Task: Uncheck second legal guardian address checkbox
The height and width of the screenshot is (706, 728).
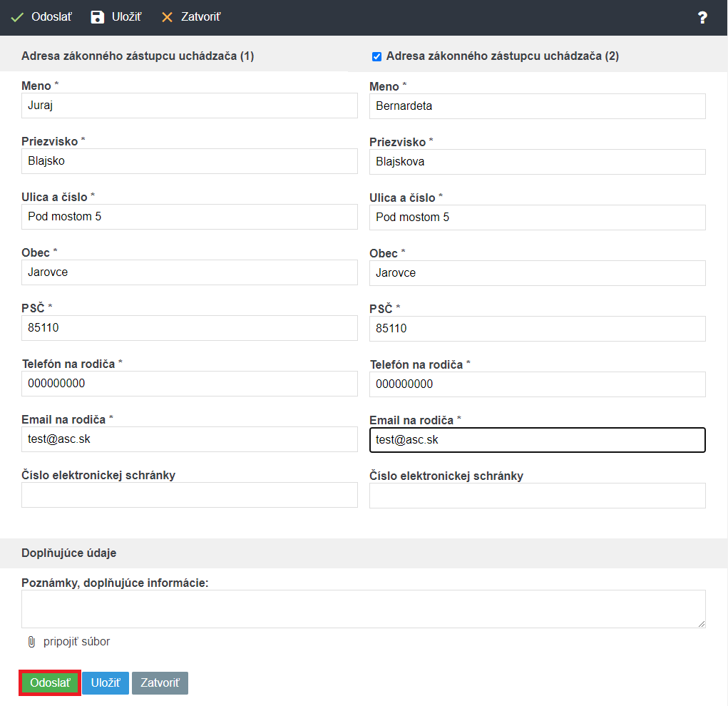Action: point(376,56)
